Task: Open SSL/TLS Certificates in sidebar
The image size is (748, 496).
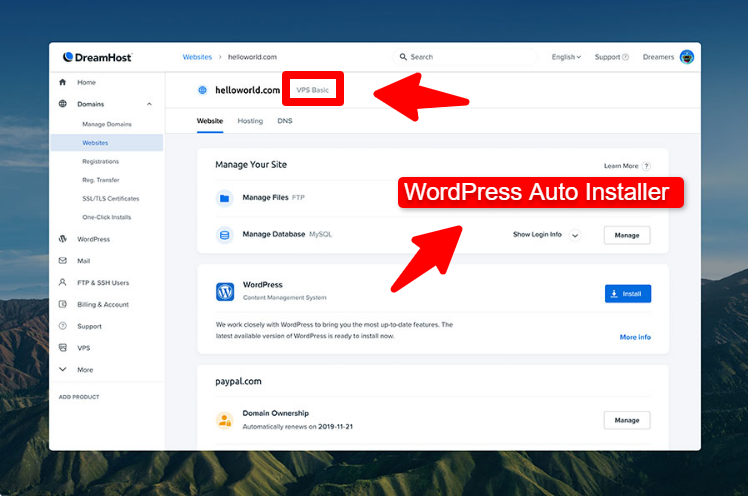Action: click(x=111, y=198)
